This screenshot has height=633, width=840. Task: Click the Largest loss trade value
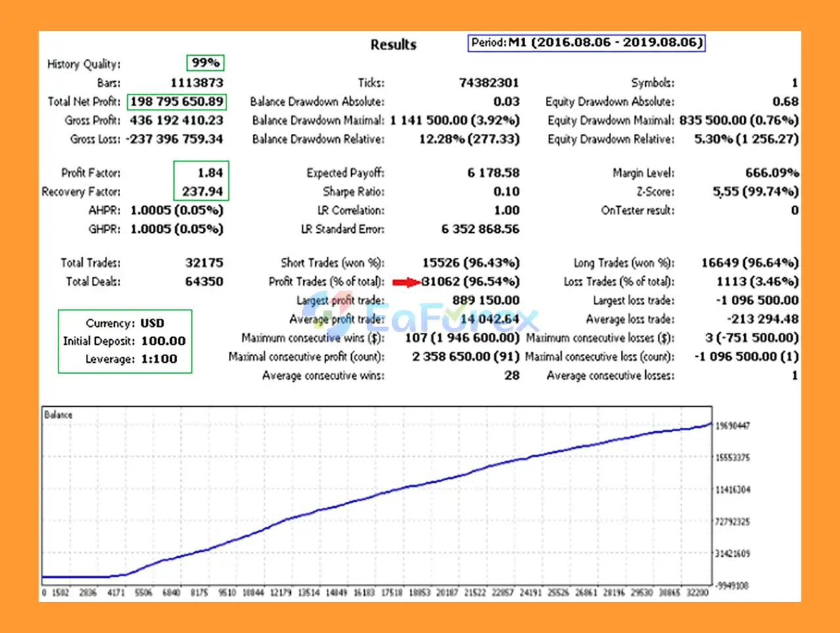click(757, 300)
